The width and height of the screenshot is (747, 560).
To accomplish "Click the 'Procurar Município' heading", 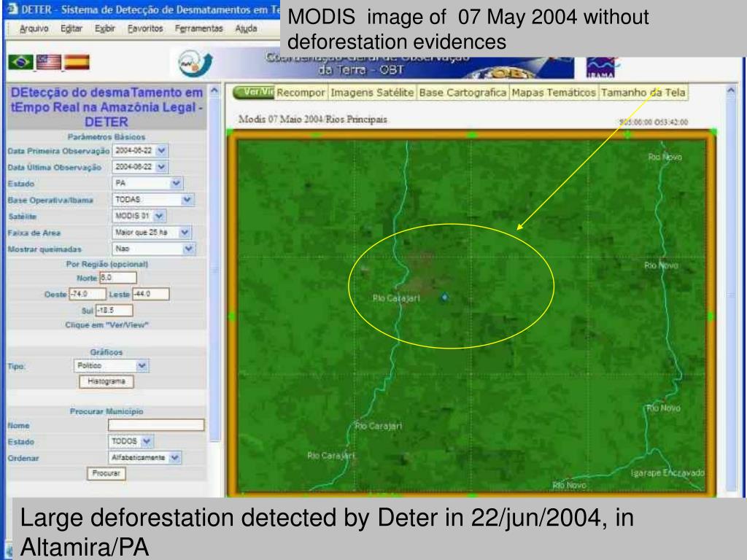I will tap(107, 411).
